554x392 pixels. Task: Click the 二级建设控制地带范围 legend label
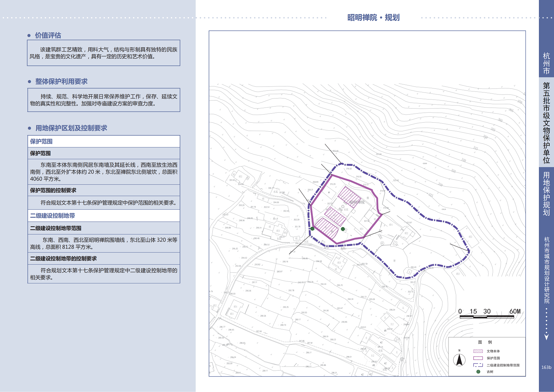(503, 365)
